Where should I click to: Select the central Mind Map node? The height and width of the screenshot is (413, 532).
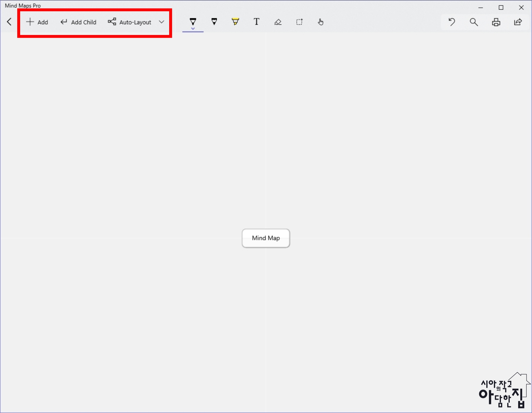266,238
